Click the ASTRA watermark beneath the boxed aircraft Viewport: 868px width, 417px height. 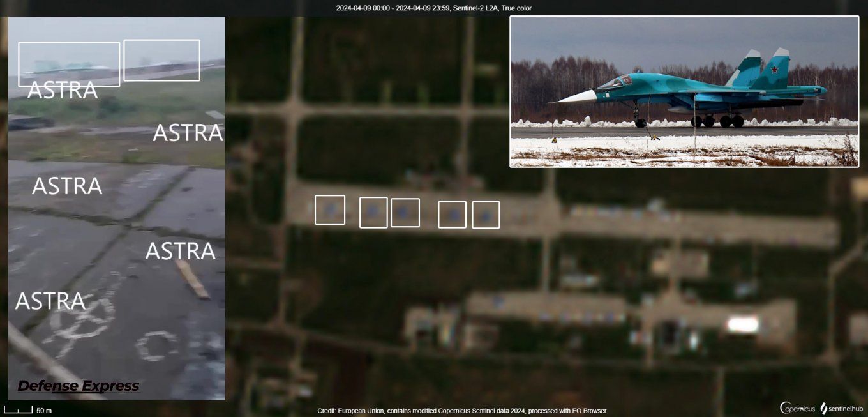click(x=63, y=91)
